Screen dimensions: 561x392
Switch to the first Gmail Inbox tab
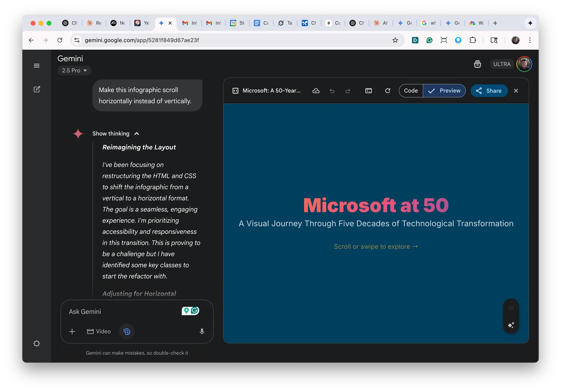[x=190, y=23]
